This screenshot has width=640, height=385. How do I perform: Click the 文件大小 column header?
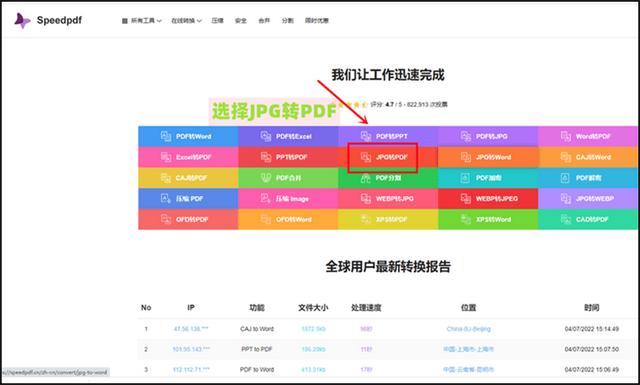(x=313, y=307)
